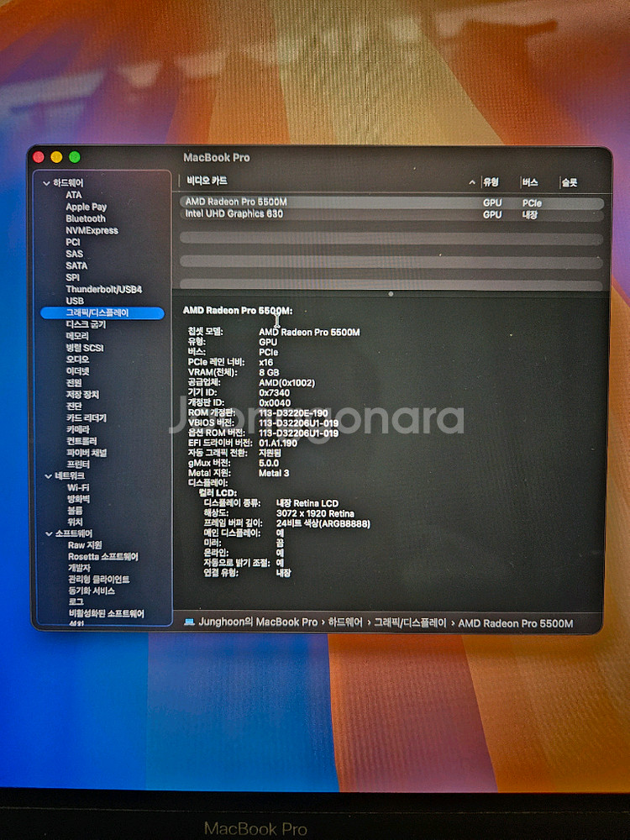Image resolution: width=630 pixels, height=840 pixels.
Task: Select 비활성화된 소프트웨어 in the sidebar
Action: tap(106, 614)
